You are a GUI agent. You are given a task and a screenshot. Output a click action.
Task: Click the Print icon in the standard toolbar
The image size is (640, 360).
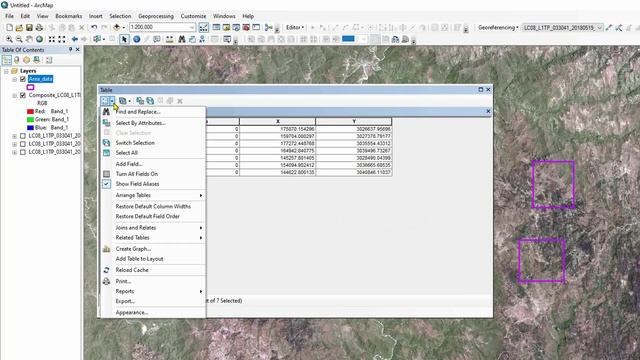click(x=39, y=28)
